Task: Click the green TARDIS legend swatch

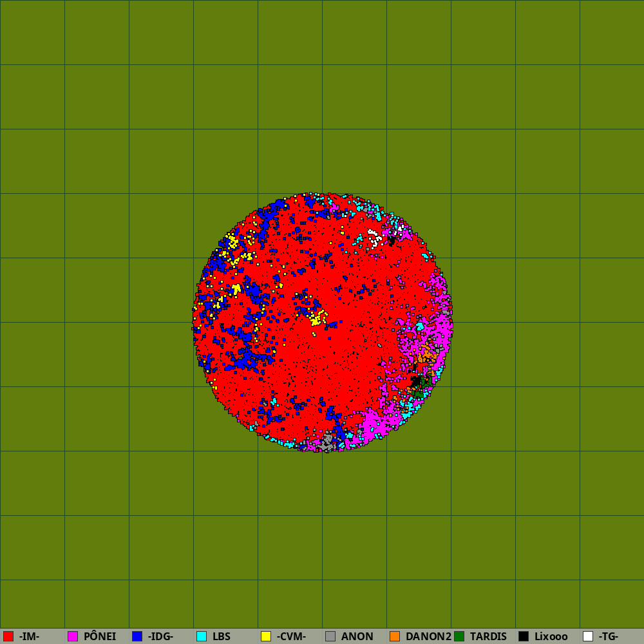Action: click(459, 636)
